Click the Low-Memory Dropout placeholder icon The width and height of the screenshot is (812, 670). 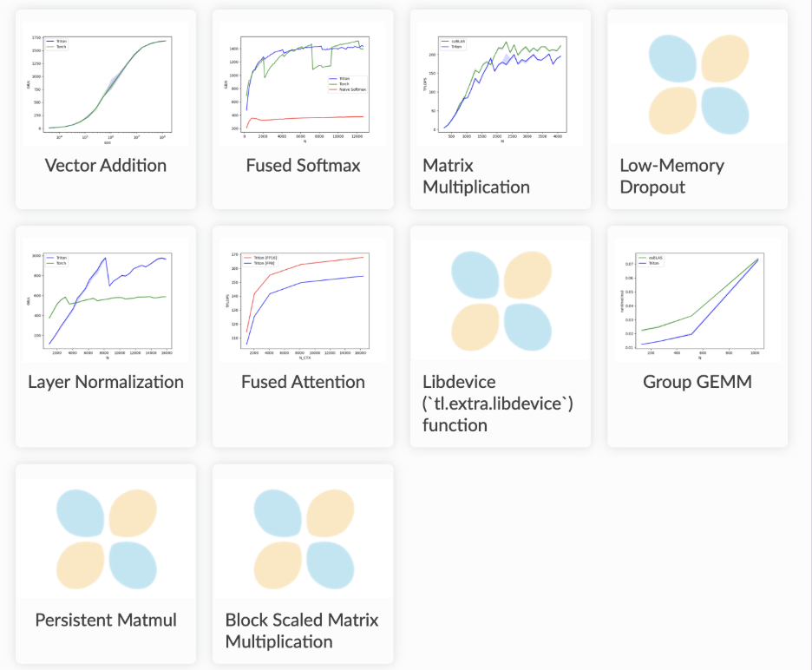click(698, 84)
